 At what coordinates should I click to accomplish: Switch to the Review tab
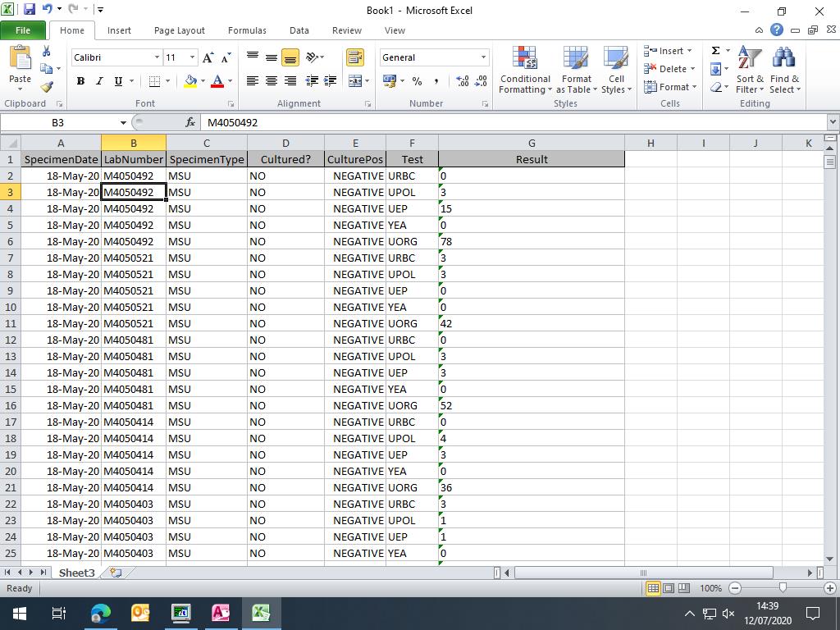[347, 30]
